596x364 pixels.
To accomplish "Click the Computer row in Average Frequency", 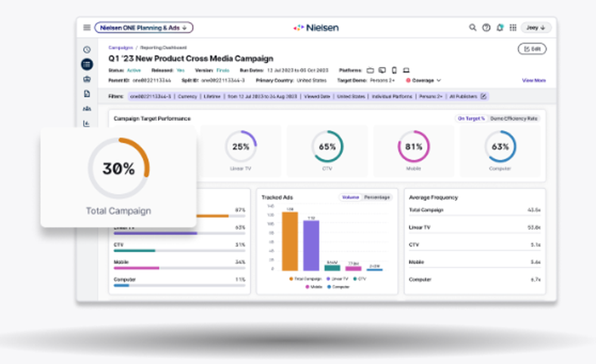I will coord(475,279).
